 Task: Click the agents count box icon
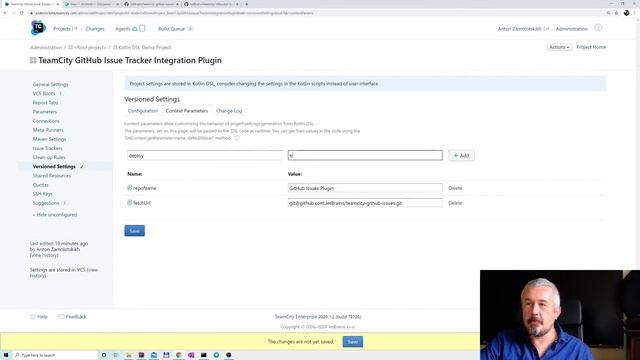[x=142, y=29]
